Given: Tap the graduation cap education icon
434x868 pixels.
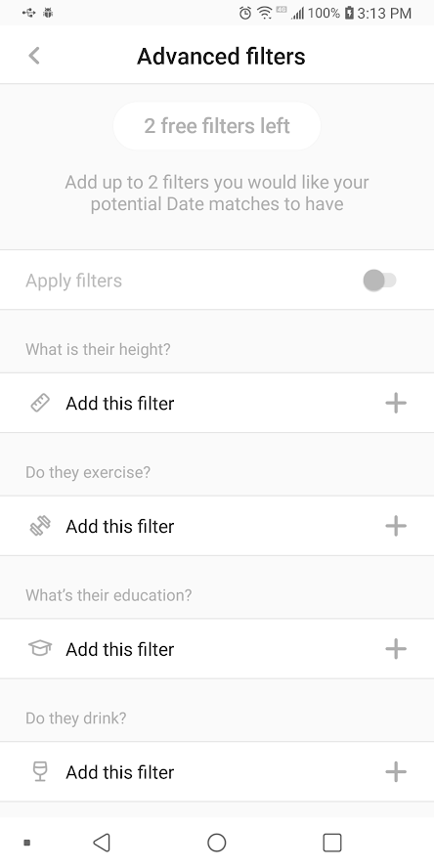Looking at the screenshot, I should click(40, 648).
